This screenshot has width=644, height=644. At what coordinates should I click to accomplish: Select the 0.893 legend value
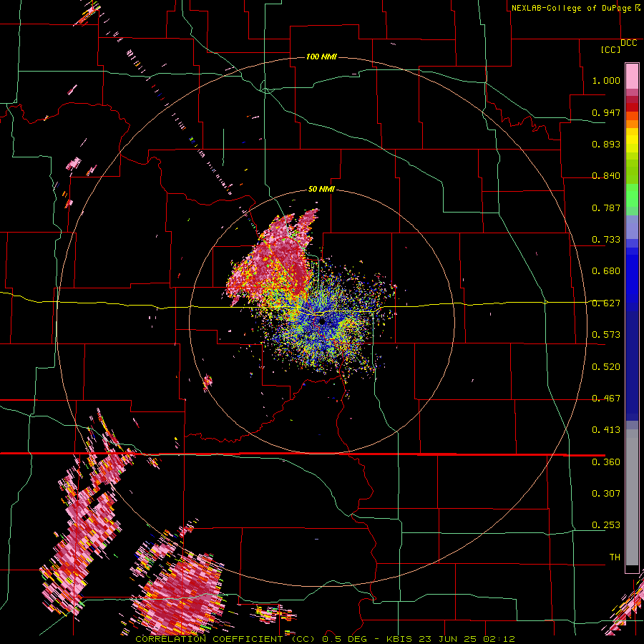click(606, 144)
